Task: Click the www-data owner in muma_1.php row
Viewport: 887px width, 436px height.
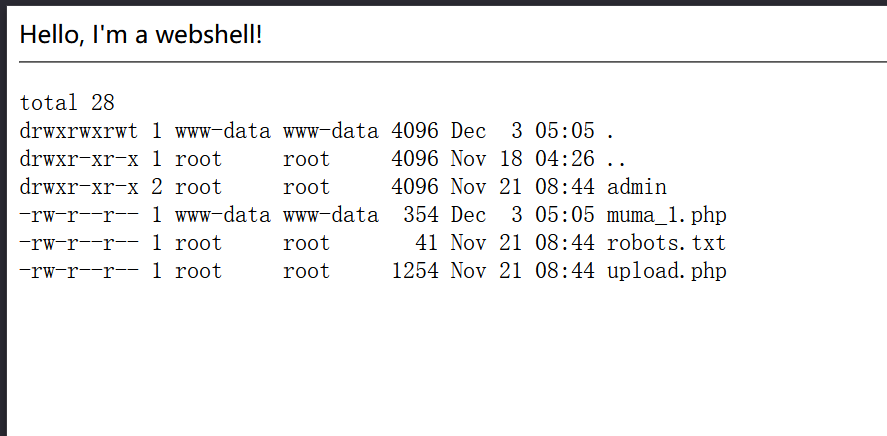Action: coord(222,215)
